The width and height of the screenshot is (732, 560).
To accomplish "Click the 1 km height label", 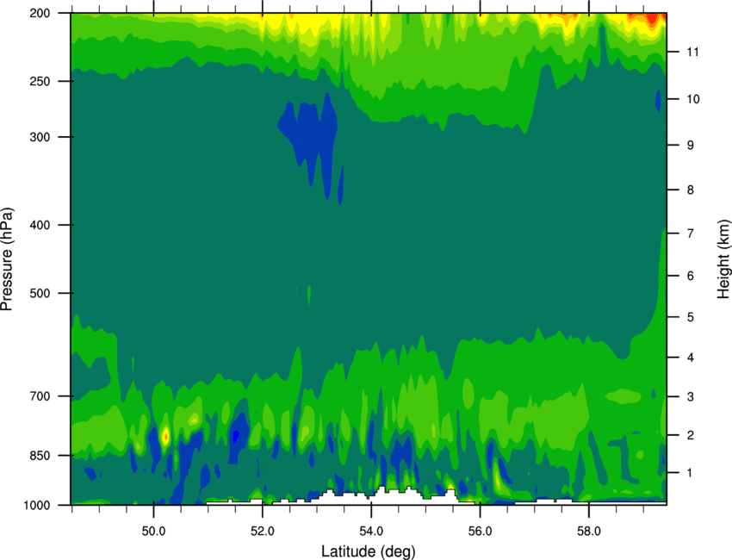I will [691, 473].
